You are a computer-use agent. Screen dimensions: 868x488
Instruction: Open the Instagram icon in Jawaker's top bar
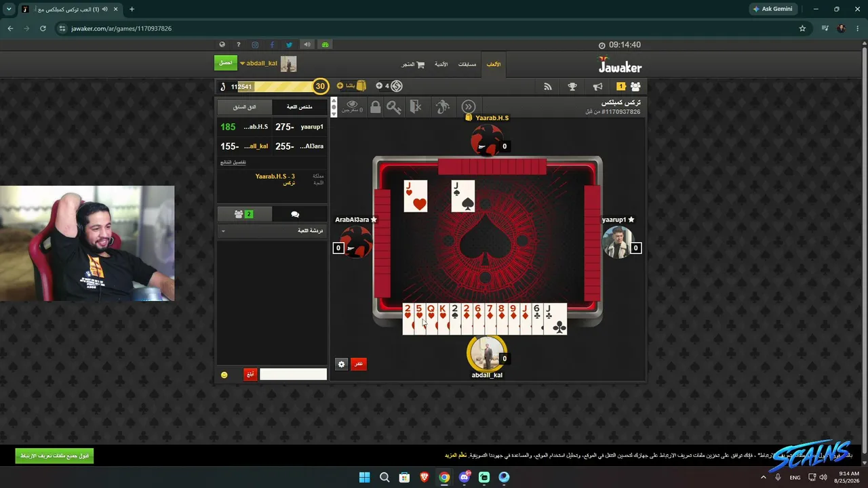(x=255, y=45)
